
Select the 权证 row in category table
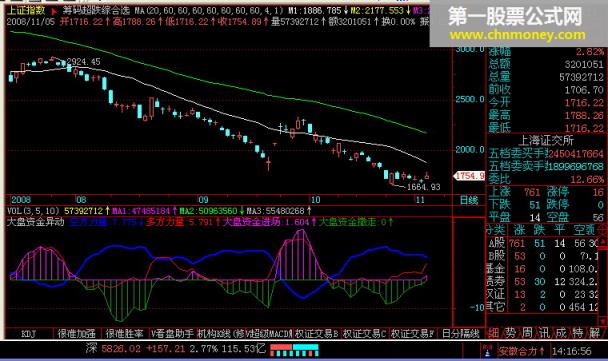pyautogui.click(x=543, y=294)
